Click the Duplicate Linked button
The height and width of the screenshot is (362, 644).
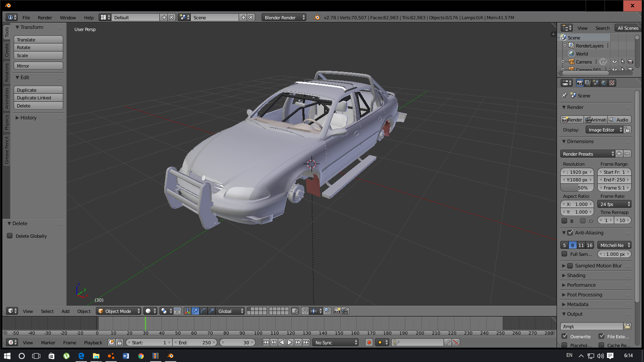point(38,98)
